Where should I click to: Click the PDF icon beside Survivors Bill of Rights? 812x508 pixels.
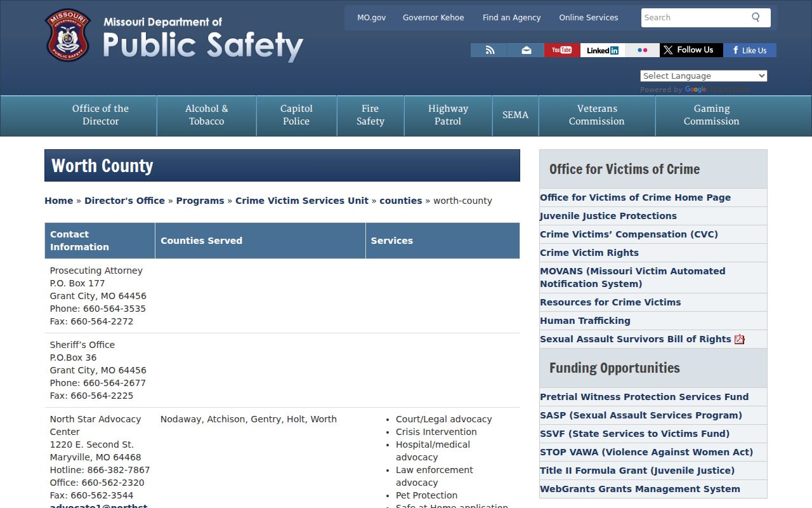point(740,339)
